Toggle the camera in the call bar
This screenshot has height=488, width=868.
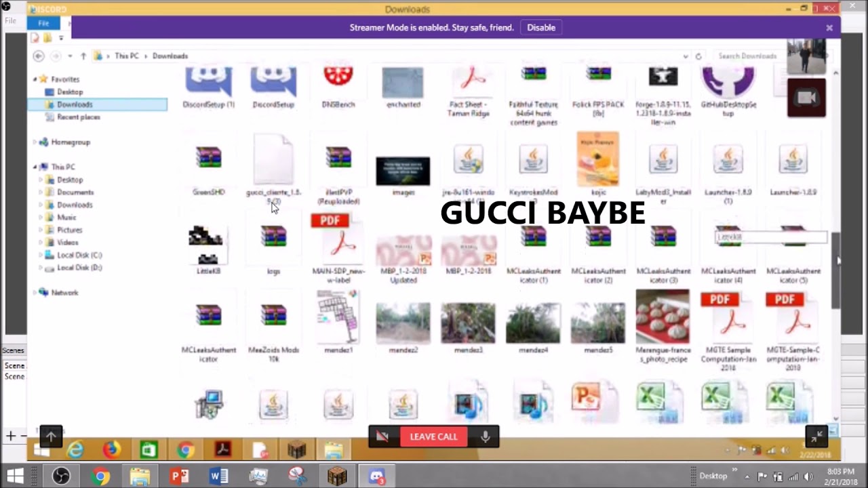point(382,437)
